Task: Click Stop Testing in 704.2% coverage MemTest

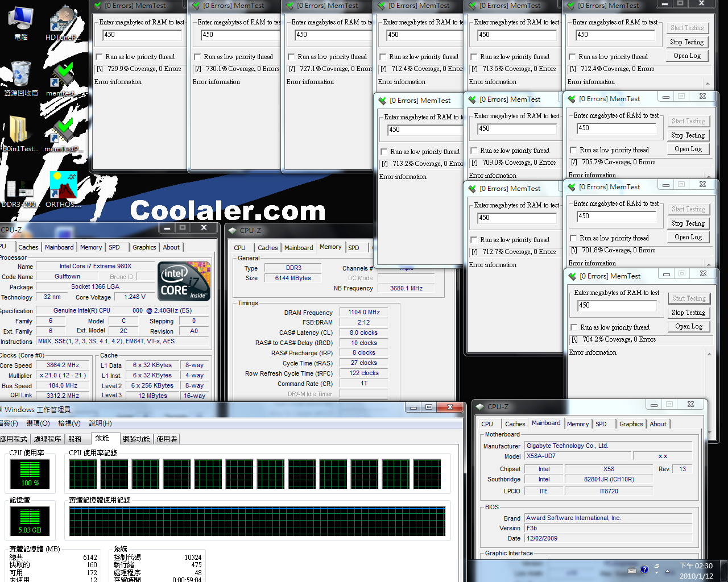Action: [688, 313]
